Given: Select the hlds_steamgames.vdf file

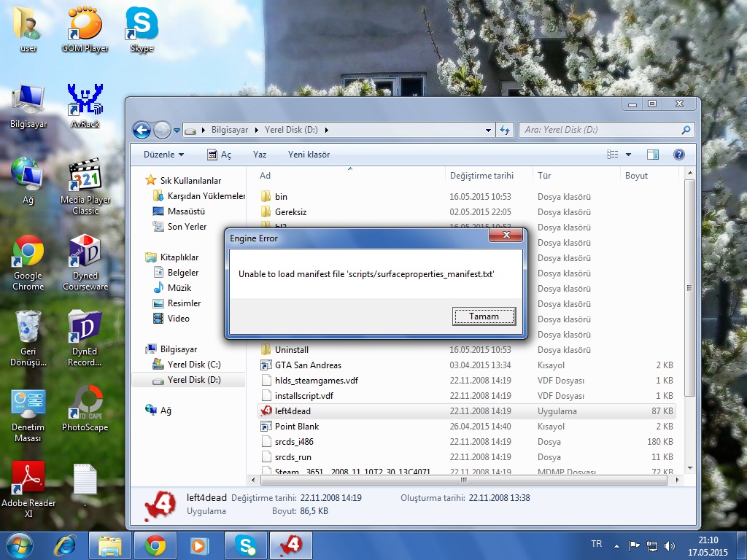Looking at the screenshot, I should 316,380.
